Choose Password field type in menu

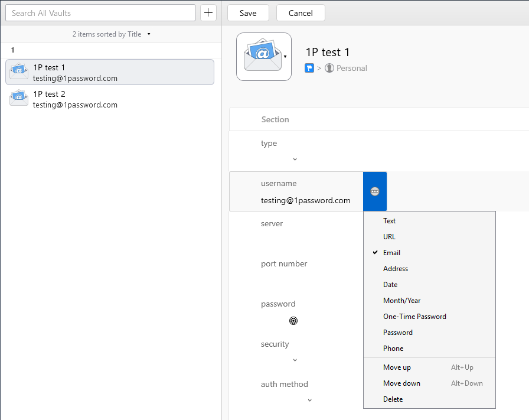click(429, 333)
